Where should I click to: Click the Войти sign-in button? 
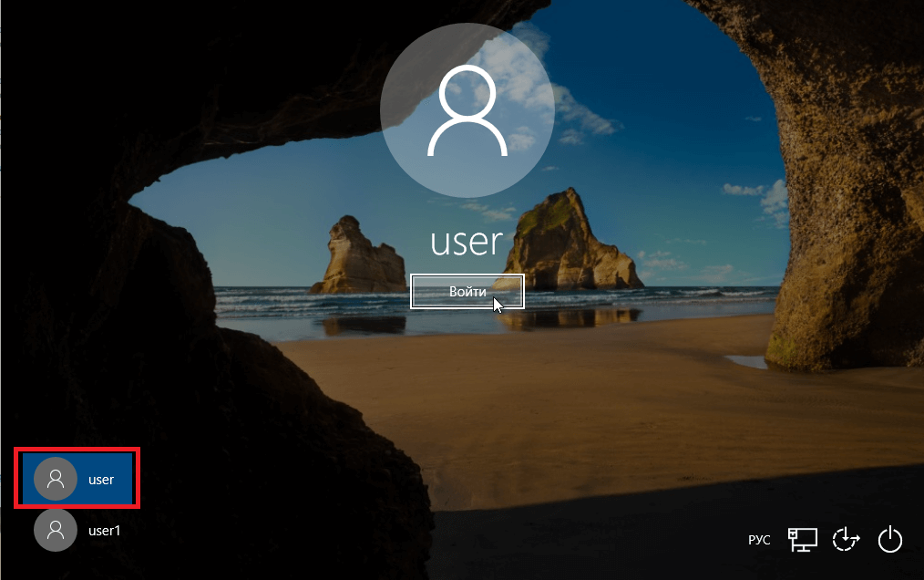tap(467, 291)
